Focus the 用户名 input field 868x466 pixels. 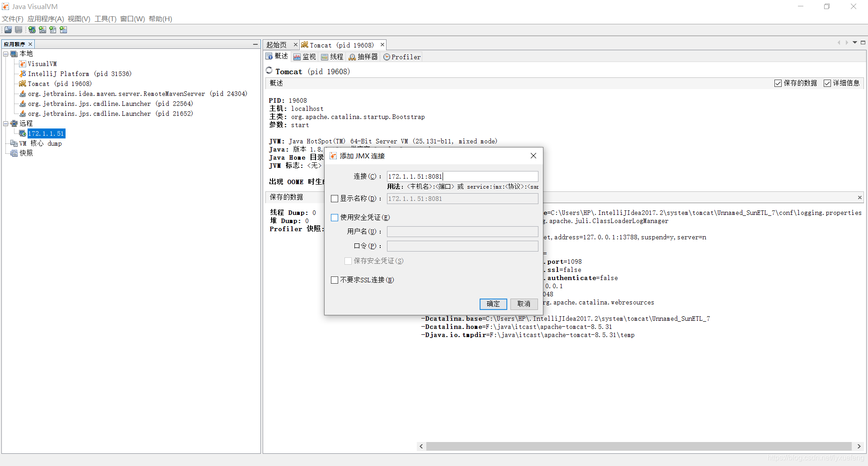[462, 232]
